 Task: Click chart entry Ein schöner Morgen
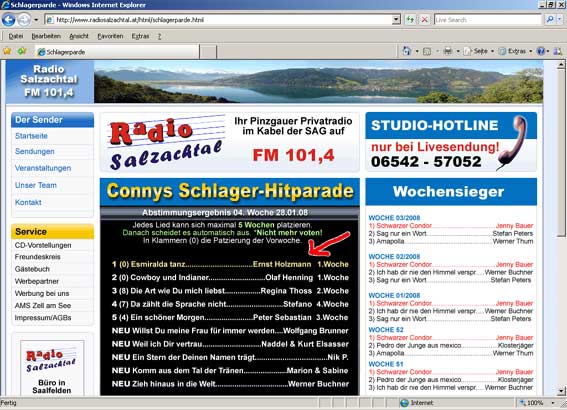tap(230, 317)
